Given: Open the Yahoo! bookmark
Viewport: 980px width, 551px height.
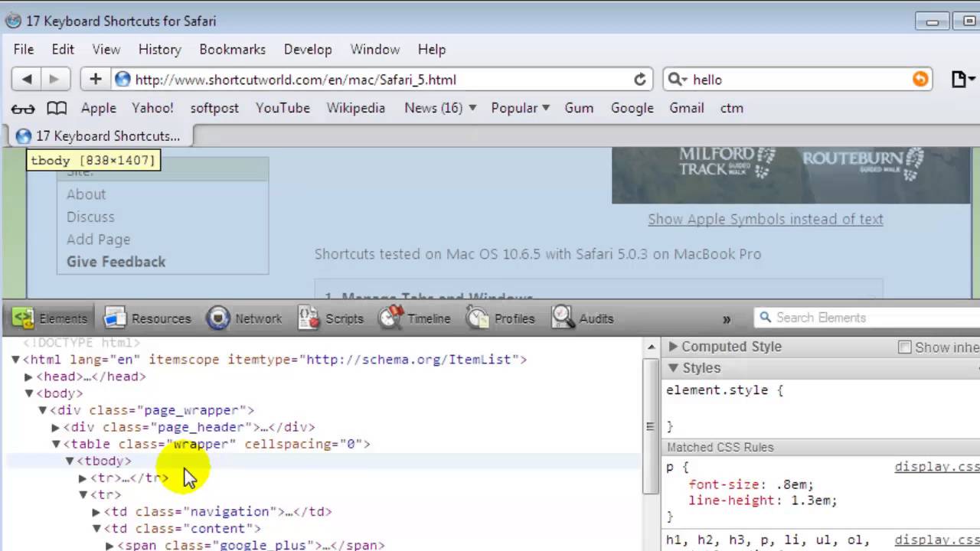Looking at the screenshot, I should [x=152, y=108].
